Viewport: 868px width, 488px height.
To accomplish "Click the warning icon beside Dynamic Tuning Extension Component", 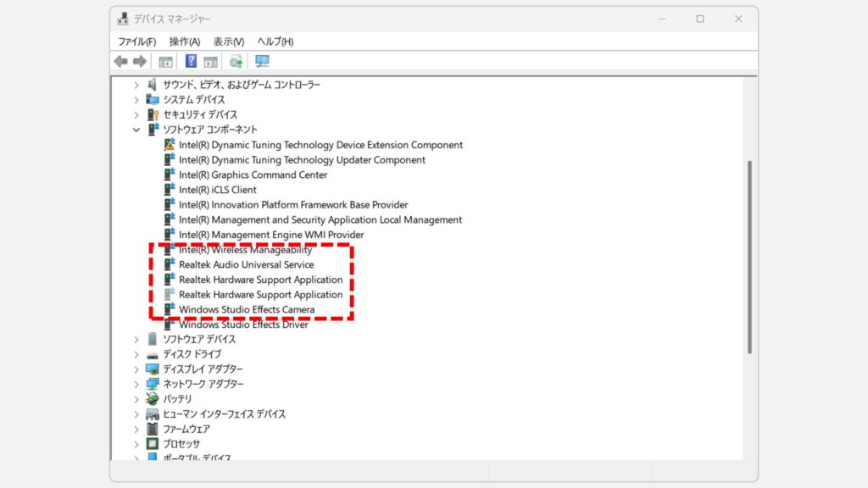I will tap(170, 145).
